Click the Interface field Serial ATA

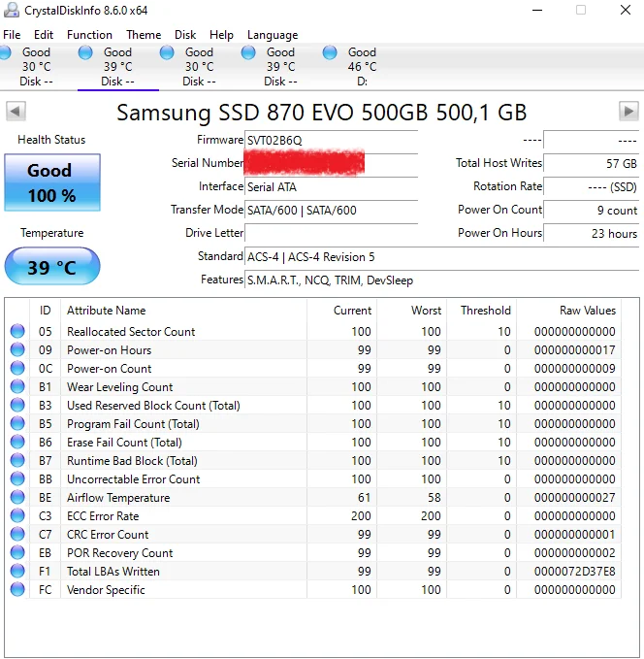click(x=331, y=186)
